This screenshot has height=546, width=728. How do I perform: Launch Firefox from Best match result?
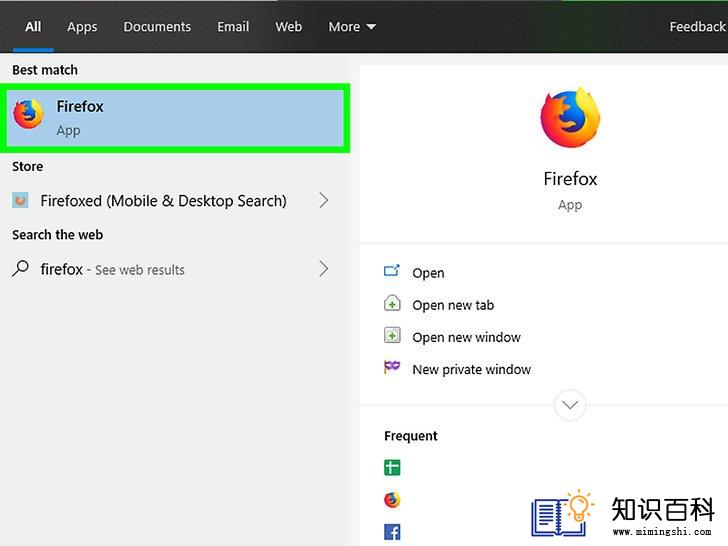(175, 118)
